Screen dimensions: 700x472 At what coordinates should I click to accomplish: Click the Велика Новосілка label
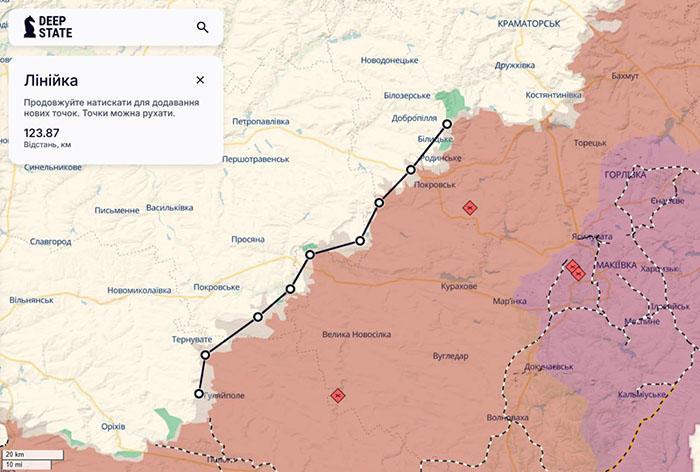pyautogui.click(x=360, y=335)
